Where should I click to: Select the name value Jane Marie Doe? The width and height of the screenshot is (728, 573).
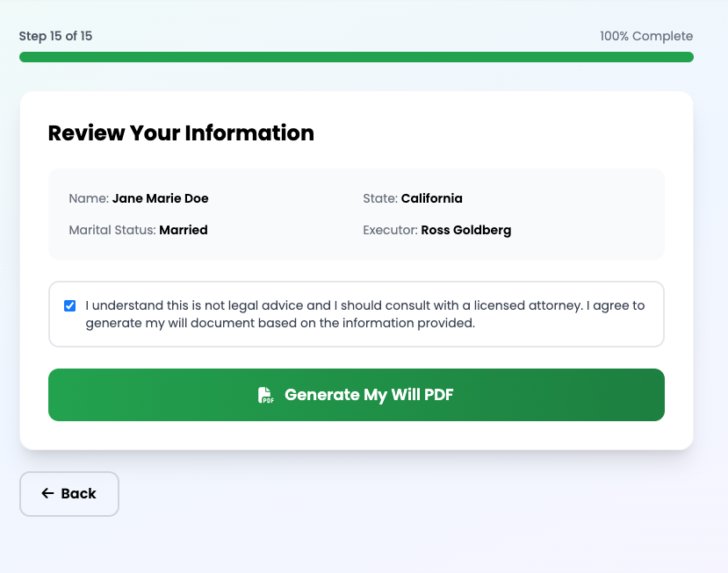tap(160, 198)
